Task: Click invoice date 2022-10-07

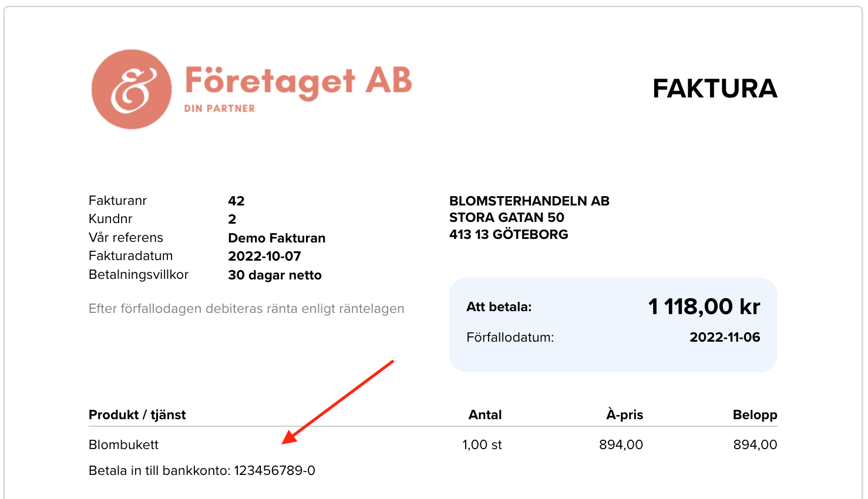Action: click(x=264, y=256)
